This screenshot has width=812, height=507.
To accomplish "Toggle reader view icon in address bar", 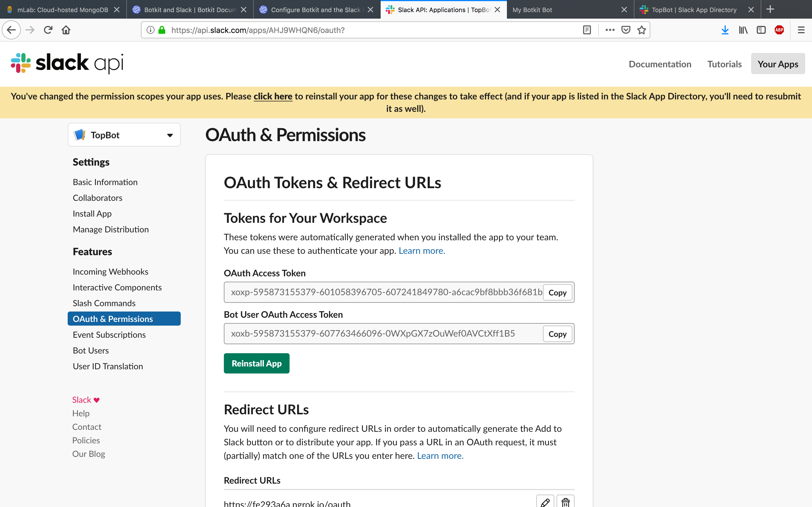I will (x=587, y=30).
